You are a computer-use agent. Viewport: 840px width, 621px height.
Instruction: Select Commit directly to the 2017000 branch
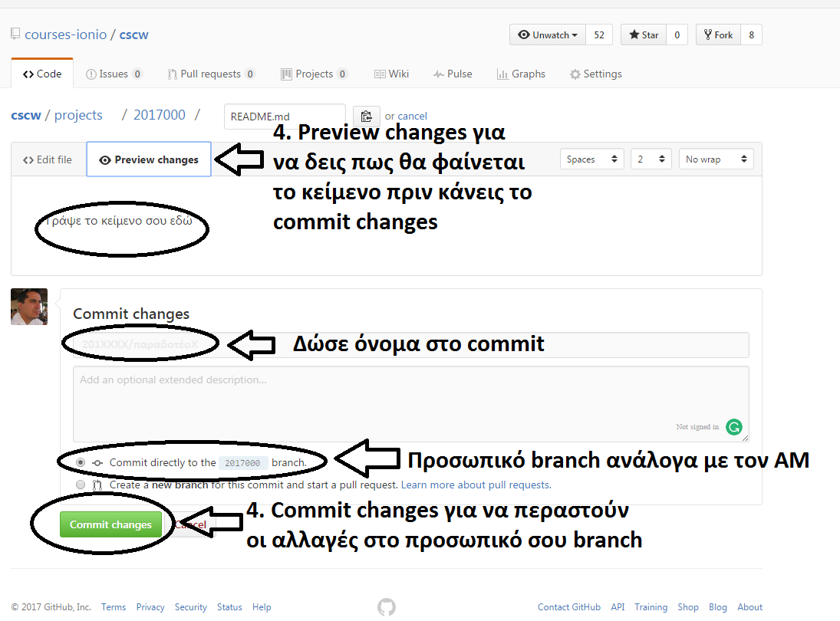click(81, 462)
